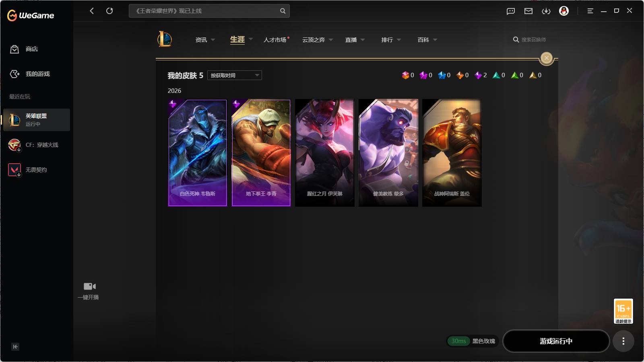Expand the arrow next to 排行
The image size is (644, 362).
(x=399, y=40)
